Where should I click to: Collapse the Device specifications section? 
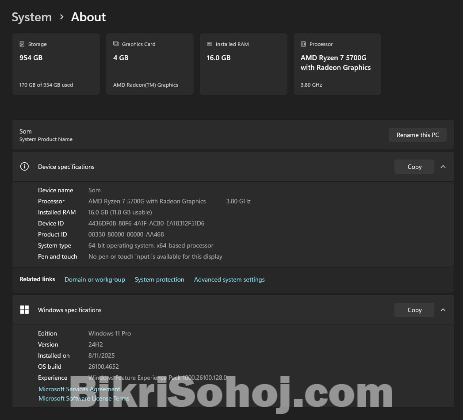pyautogui.click(x=443, y=167)
